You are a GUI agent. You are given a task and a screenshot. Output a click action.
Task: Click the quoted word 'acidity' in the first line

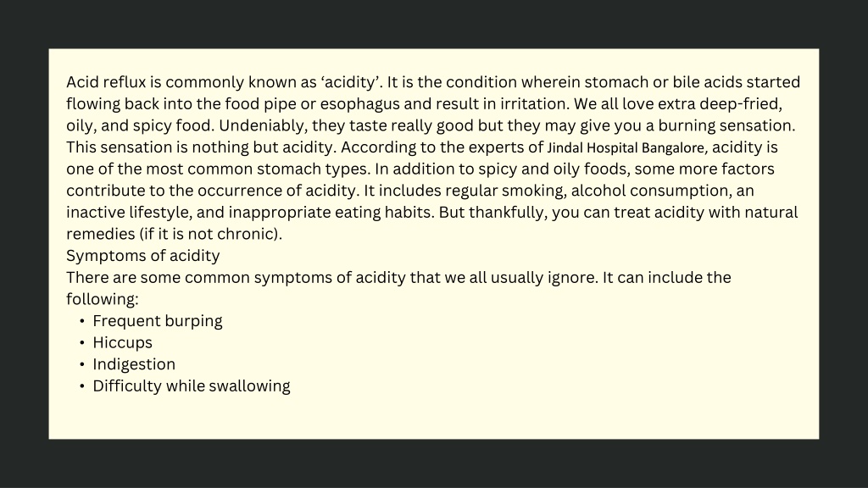(x=351, y=82)
